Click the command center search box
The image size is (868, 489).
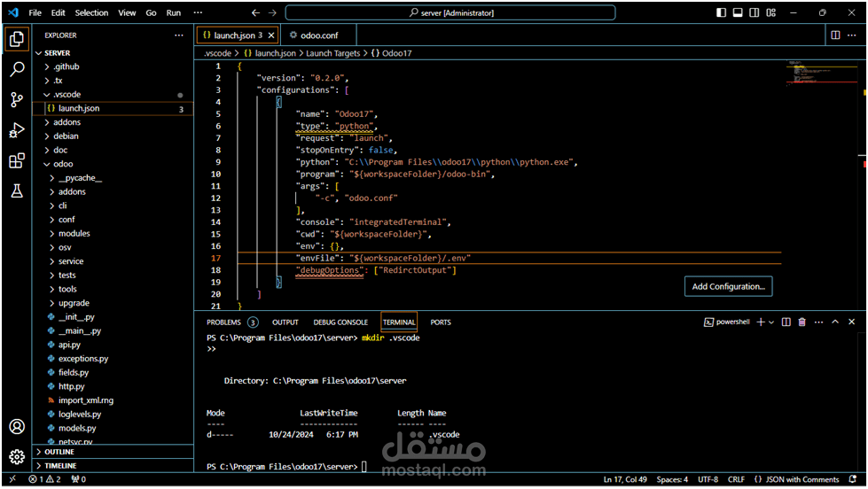pyautogui.click(x=450, y=12)
